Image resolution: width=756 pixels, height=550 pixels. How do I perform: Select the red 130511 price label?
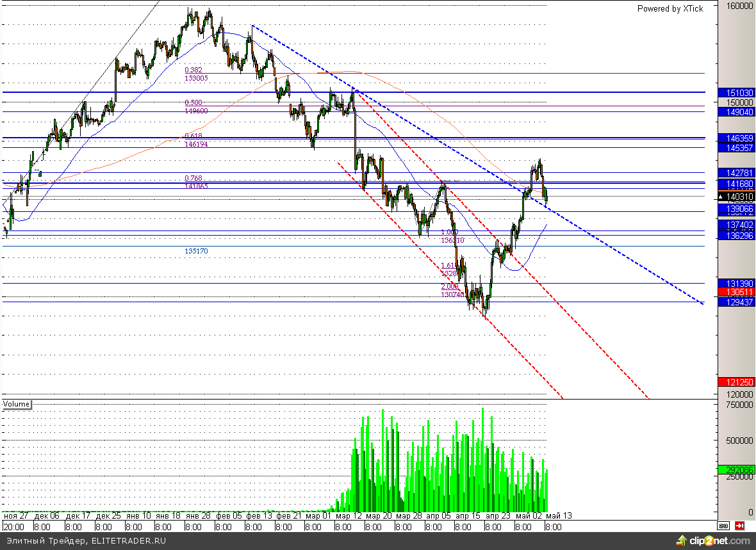pos(736,292)
